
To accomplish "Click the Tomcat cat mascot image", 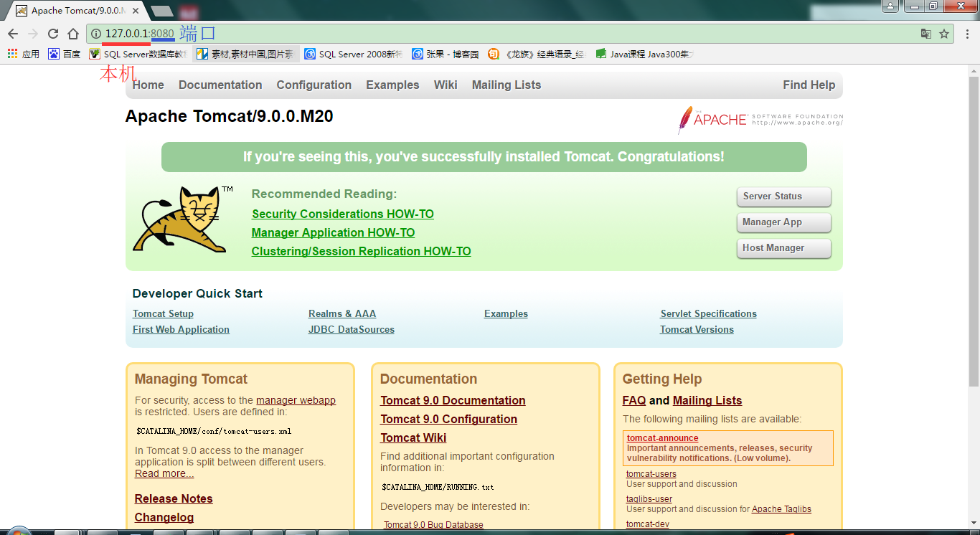I will point(179,219).
